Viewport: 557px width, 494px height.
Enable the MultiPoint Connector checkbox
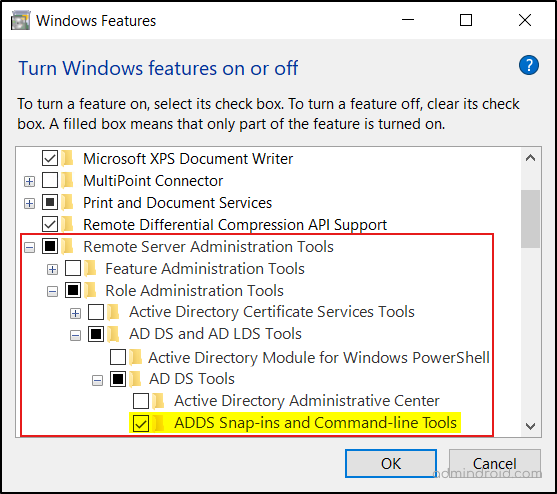pyautogui.click(x=50, y=180)
